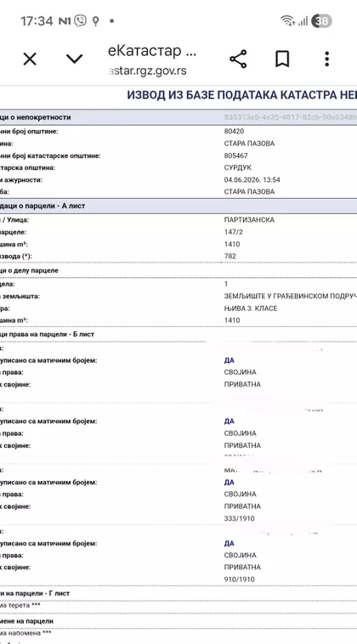The width and height of the screenshot is (357, 644).
Task: Tap the еКатастар page title
Action: [x=152, y=51]
